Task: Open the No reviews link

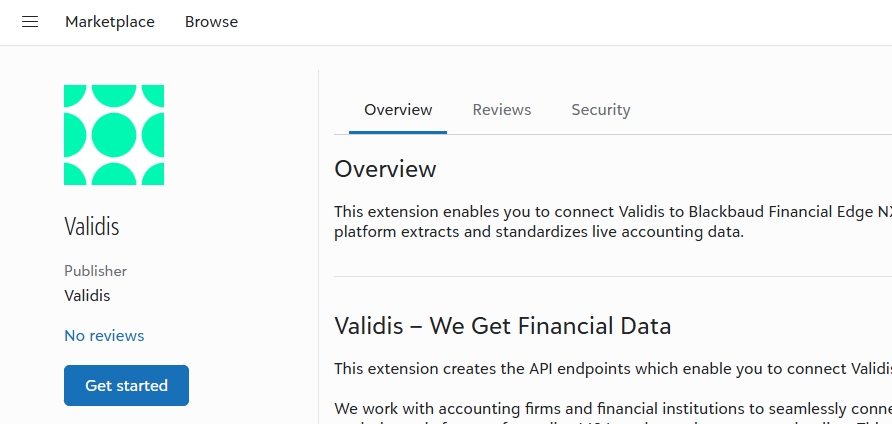Action: click(x=104, y=336)
